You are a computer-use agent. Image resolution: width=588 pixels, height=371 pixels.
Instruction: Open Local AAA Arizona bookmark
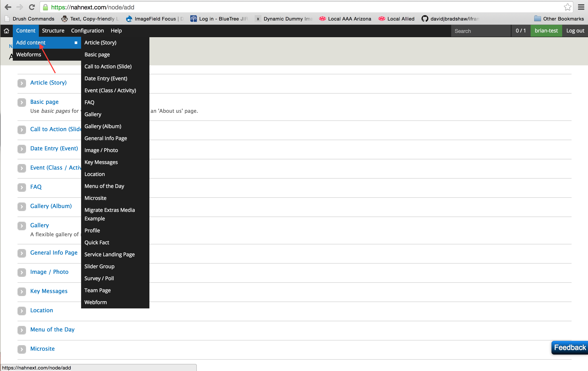345,19
